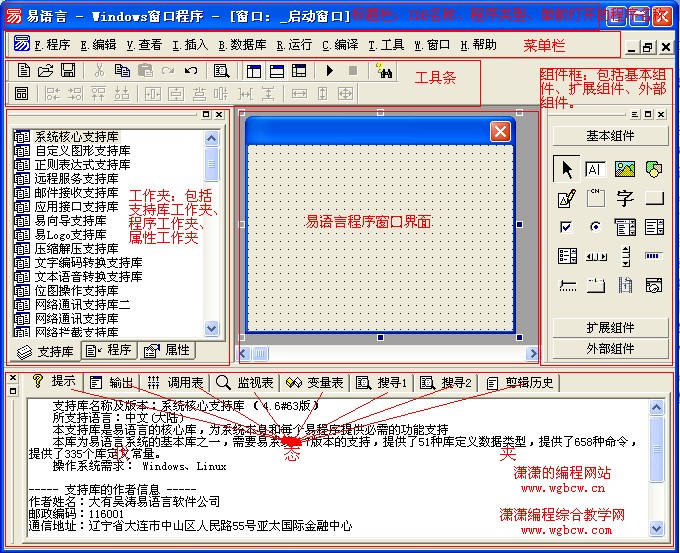Image resolution: width=680 pixels, height=553 pixels.
Task: Select the drawing board pencil component
Action: click(567, 198)
